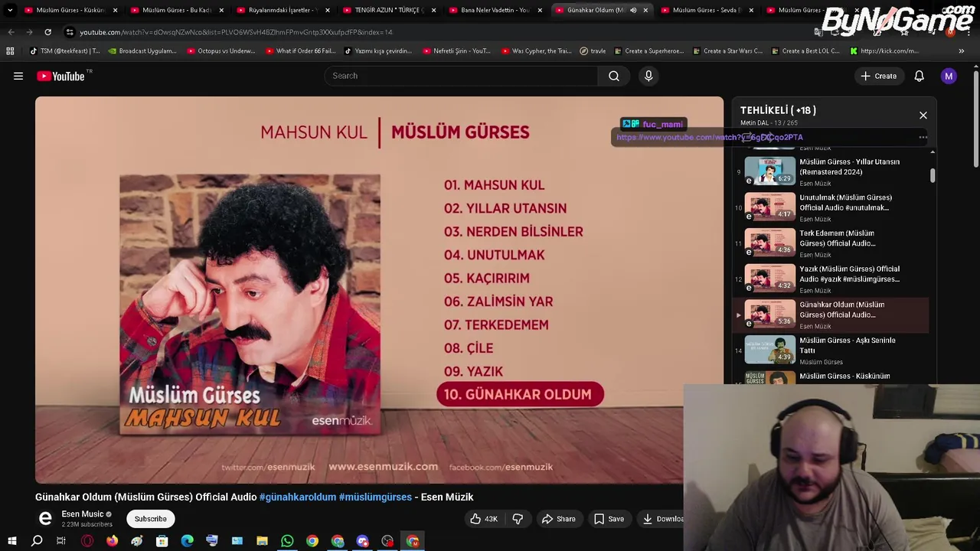
Task: Open Task View in the taskbar
Action: click(x=61, y=541)
